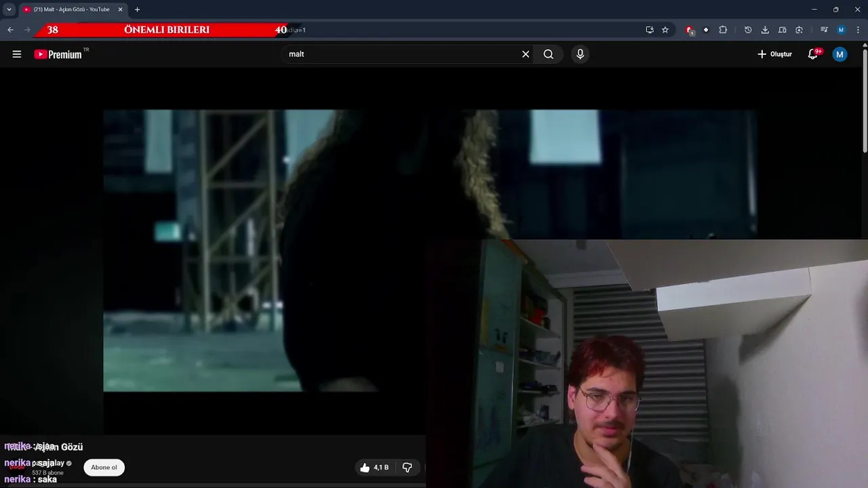The height and width of the screenshot is (488, 868).
Task: Subscribe with the Abone ol button
Action: pos(104,467)
